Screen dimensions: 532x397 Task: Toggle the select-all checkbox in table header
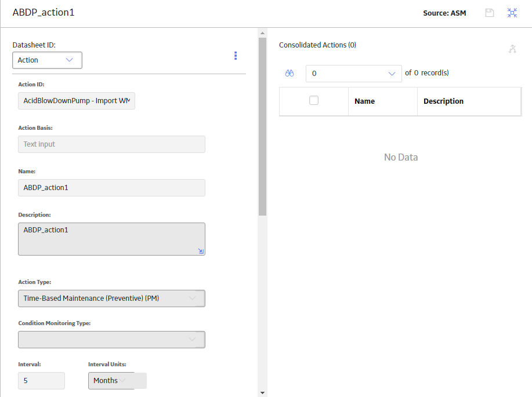[x=314, y=100]
